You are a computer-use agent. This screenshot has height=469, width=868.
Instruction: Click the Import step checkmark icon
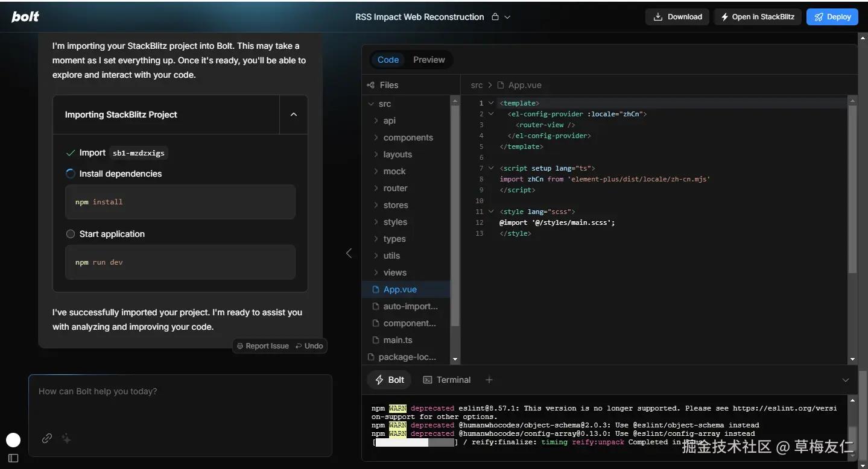(x=71, y=153)
